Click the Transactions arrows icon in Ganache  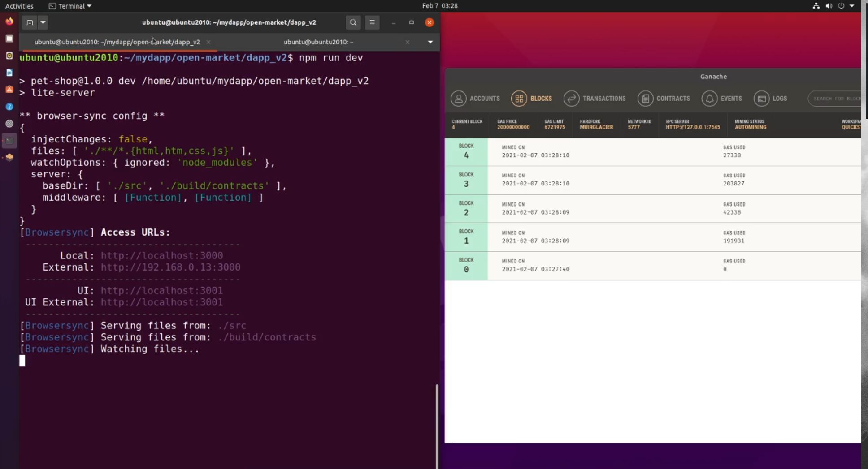tap(572, 99)
